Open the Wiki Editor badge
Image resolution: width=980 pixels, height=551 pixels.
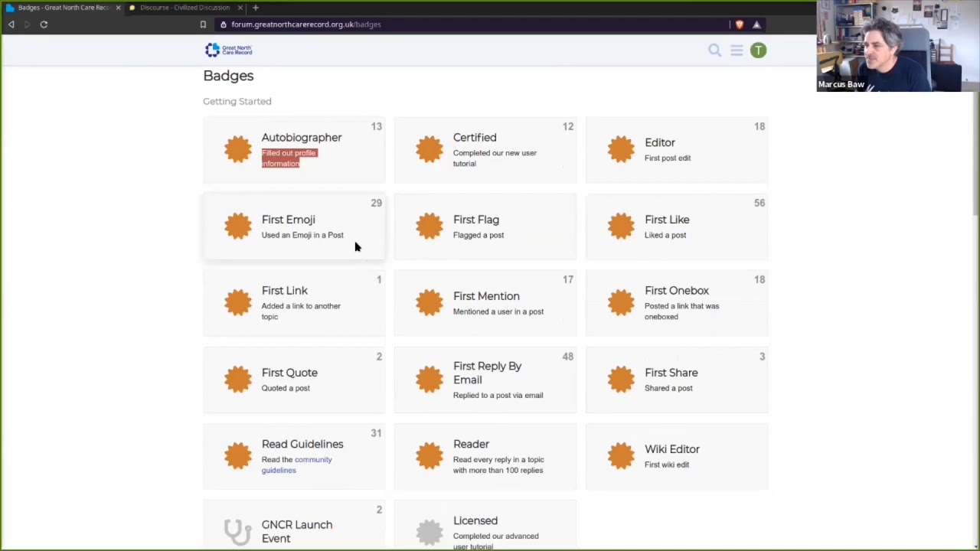click(x=671, y=449)
